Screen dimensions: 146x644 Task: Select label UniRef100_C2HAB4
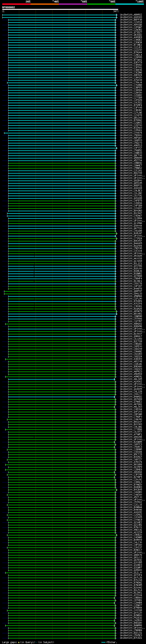point(131,602)
